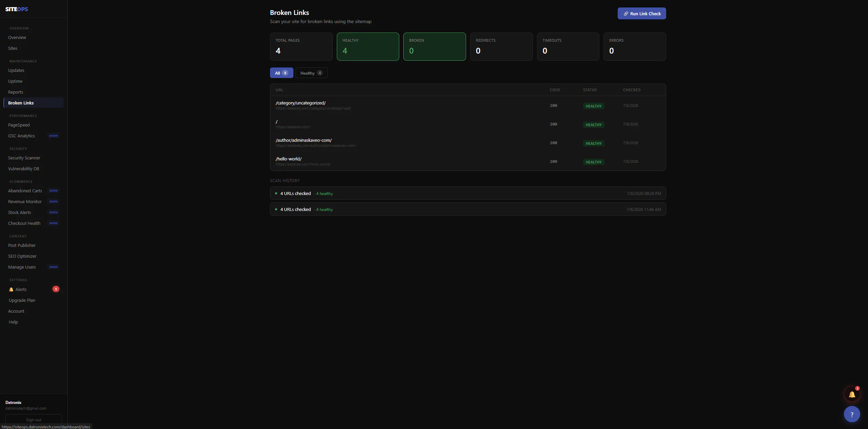The height and width of the screenshot is (429, 868).
Task: Open Reports section
Action: point(33,92)
